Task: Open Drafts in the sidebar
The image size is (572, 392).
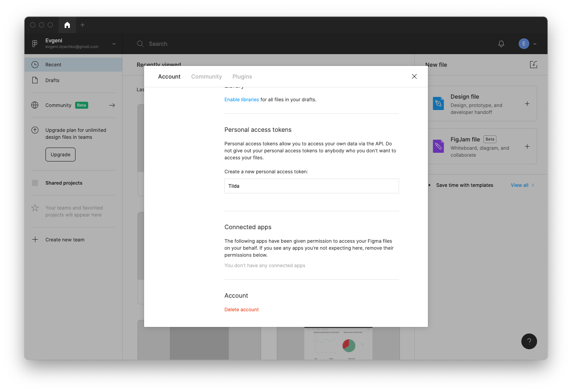Action: pos(73,80)
